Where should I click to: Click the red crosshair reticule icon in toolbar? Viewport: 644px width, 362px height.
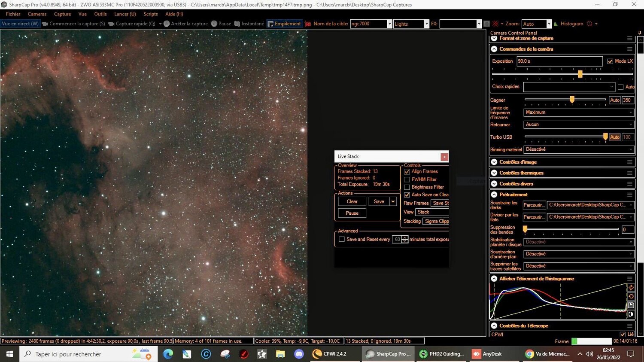click(x=495, y=24)
